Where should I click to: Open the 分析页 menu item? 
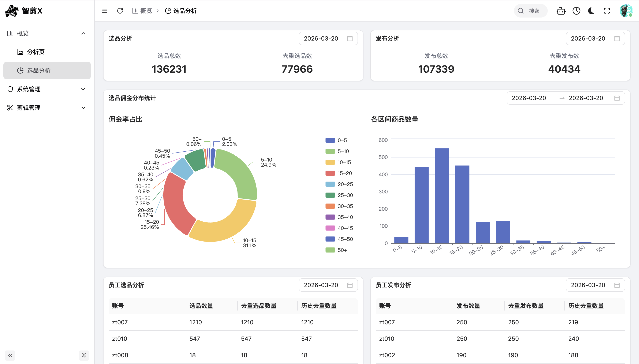(36, 52)
